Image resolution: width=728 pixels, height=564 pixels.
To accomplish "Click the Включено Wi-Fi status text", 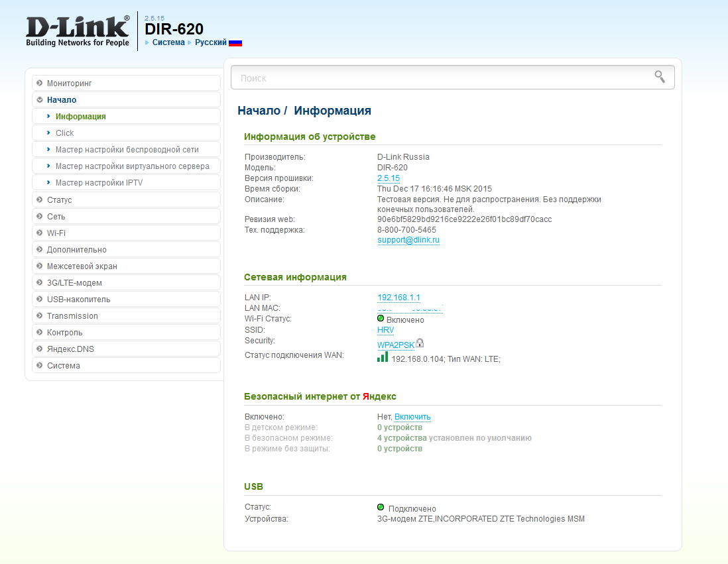I will 405,320.
